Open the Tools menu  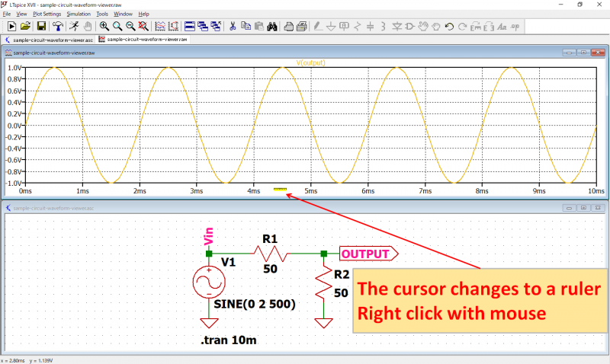(102, 14)
